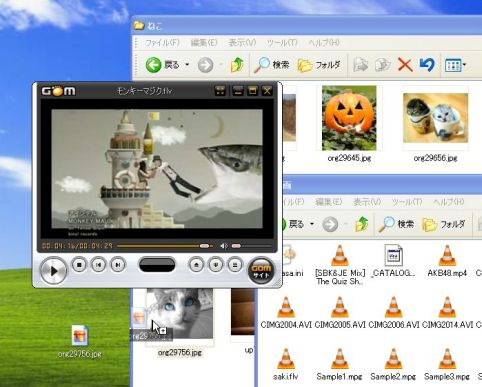This screenshot has width=482, height=387.
Task: Click the GOM logo in player title bar
Action: pyautogui.click(x=58, y=91)
